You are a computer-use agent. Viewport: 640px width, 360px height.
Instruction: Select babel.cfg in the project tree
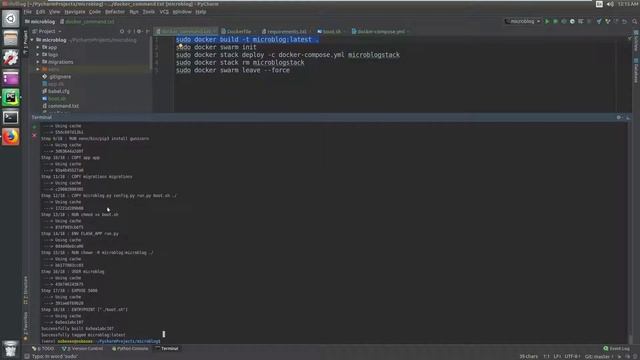[x=58, y=91]
